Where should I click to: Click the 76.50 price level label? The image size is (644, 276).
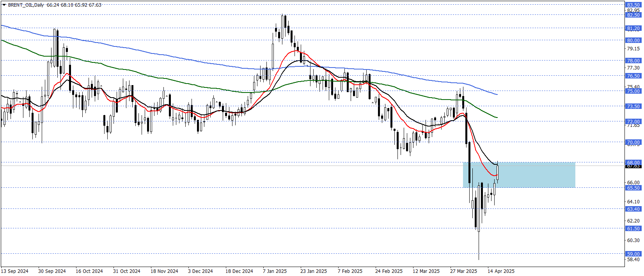[633, 76]
